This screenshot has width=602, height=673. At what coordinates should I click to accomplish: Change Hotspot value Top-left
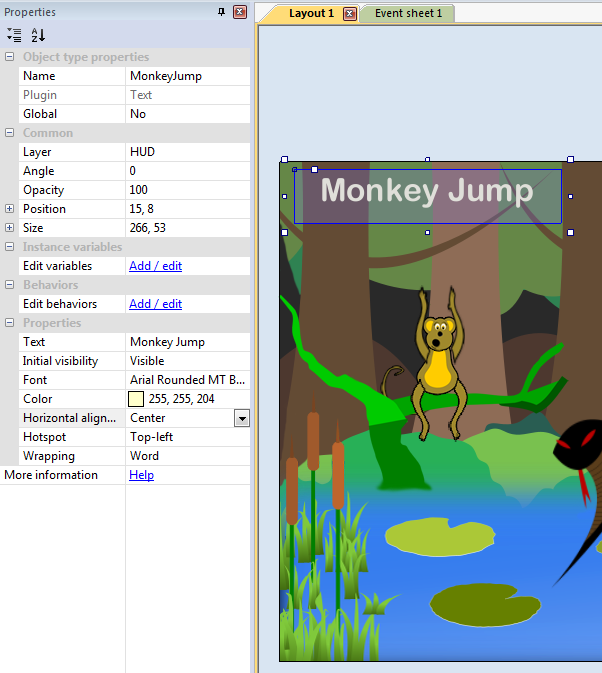(x=188, y=437)
